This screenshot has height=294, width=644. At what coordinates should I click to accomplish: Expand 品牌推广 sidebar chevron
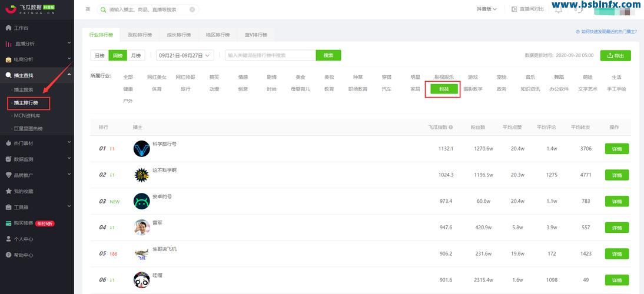pyautogui.click(x=69, y=175)
